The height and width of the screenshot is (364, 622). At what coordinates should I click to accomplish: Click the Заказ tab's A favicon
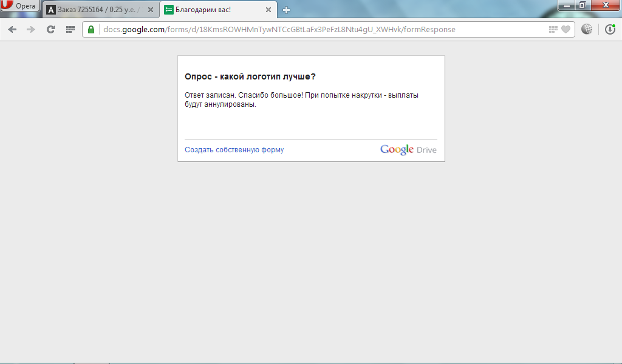pyautogui.click(x=51, y=10)
